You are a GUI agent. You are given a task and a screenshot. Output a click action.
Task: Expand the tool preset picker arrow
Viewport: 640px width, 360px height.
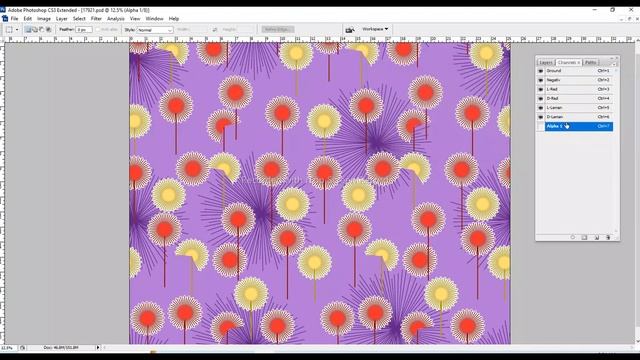[x=17, y=29]
